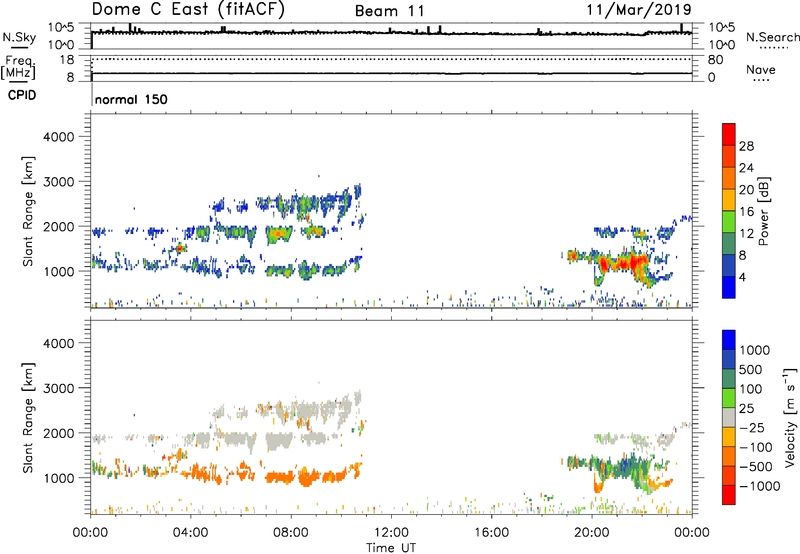The height and width of the screenshot is (554, 800).
Task: Click the "Power [dB]" colorbar title
Action: 763,211
